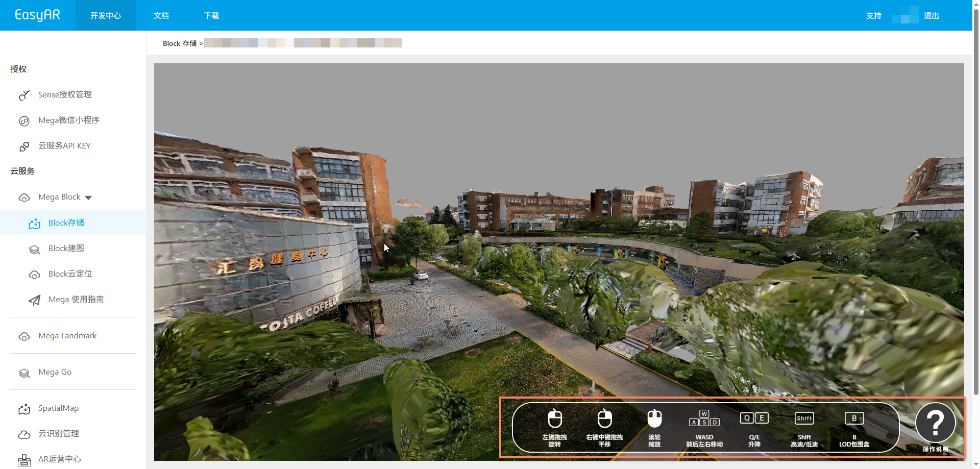Click the SpatialMap icon
The height and width of the screenshot is (469, 980).
pos(24,409)
